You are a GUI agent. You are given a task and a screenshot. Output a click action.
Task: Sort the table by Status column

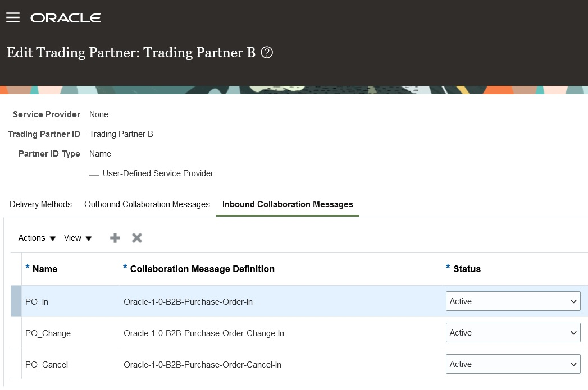[x=467, y=269]
